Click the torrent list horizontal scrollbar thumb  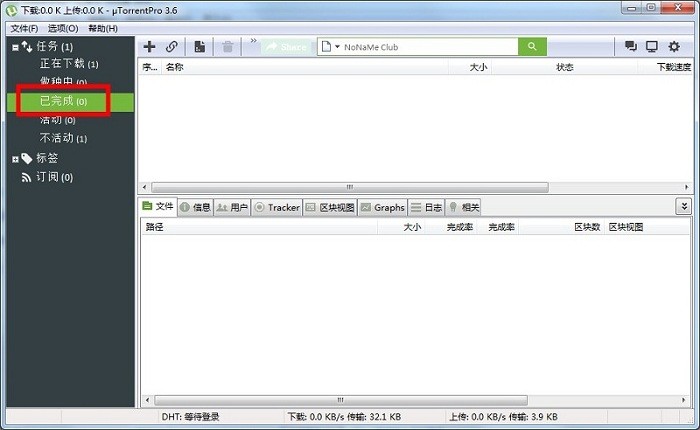(x=350, y=187)
